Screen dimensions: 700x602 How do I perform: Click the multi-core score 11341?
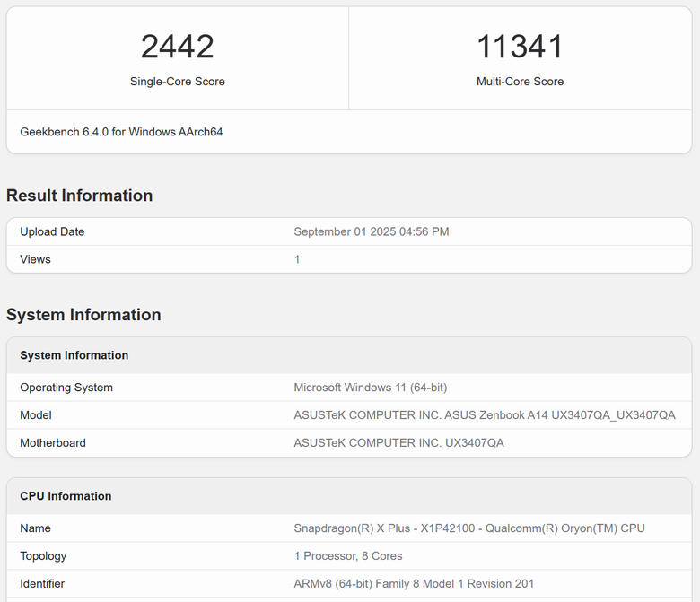[x=520, y=47]
